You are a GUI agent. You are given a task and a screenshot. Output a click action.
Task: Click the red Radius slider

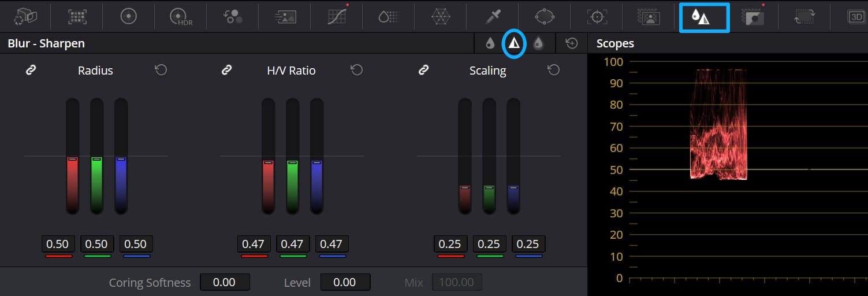click(x=72, y=156)
